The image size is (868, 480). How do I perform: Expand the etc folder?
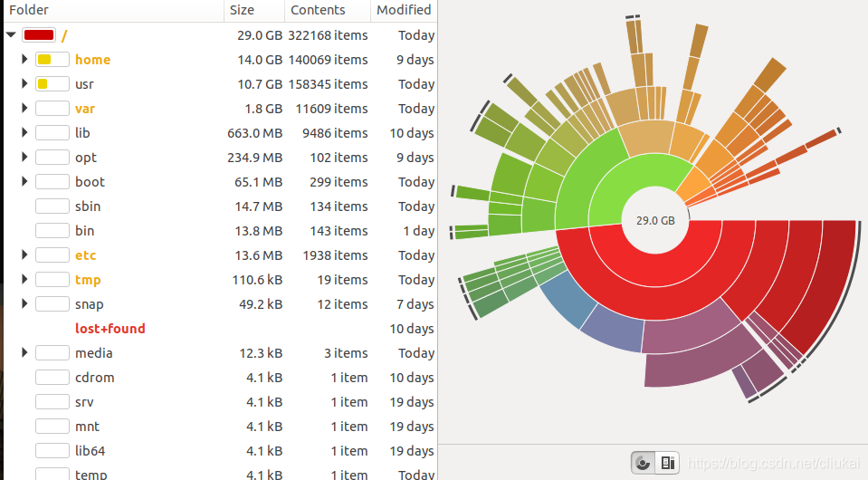point(24,254)
